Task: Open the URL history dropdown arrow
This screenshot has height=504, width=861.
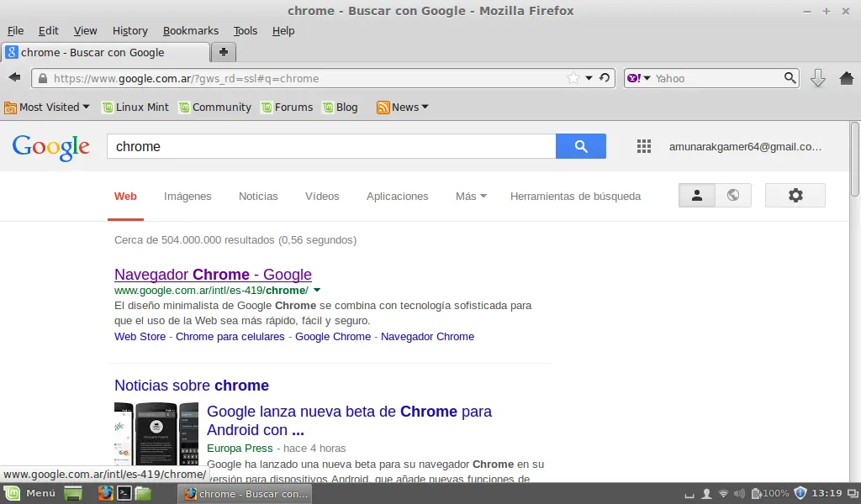Action: point(589,78)
